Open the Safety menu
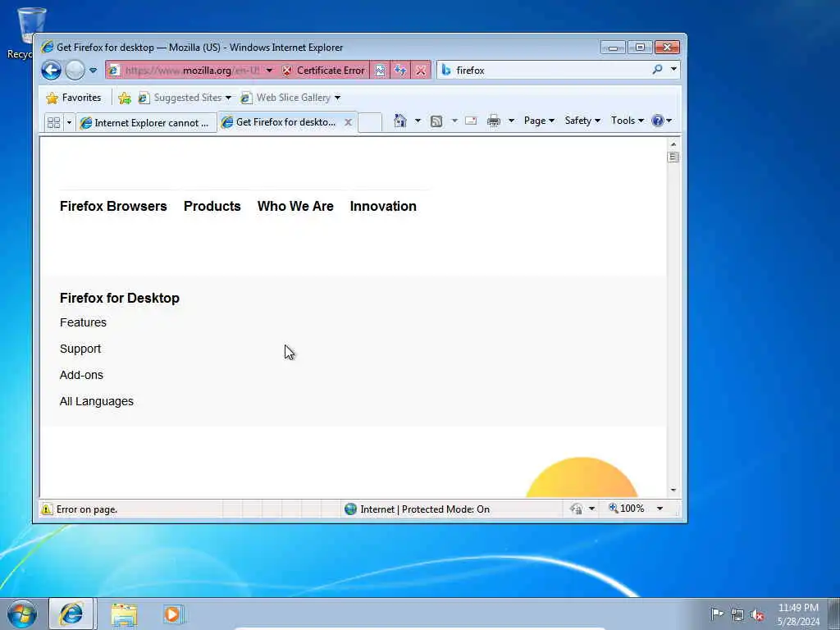 [x=582, y=121]
